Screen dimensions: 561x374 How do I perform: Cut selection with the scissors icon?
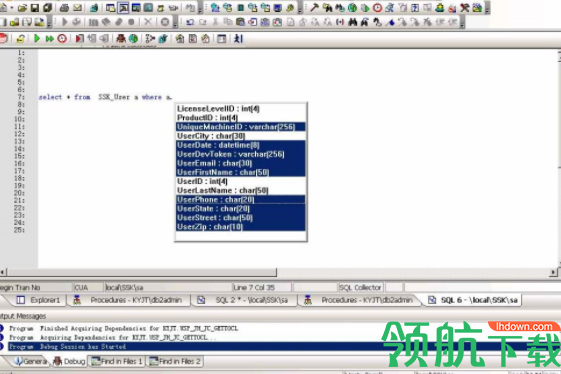[x=215, y=23]
